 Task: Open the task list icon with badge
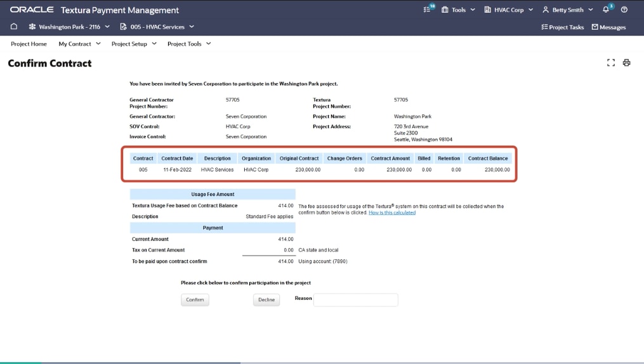(x=428, y=10)
